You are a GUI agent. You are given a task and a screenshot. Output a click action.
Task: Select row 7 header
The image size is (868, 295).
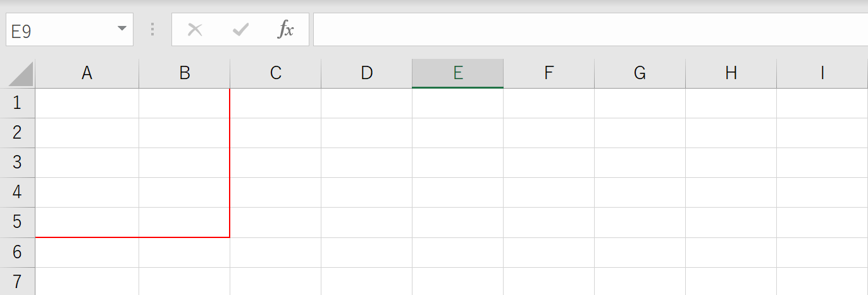coord(17,281)
